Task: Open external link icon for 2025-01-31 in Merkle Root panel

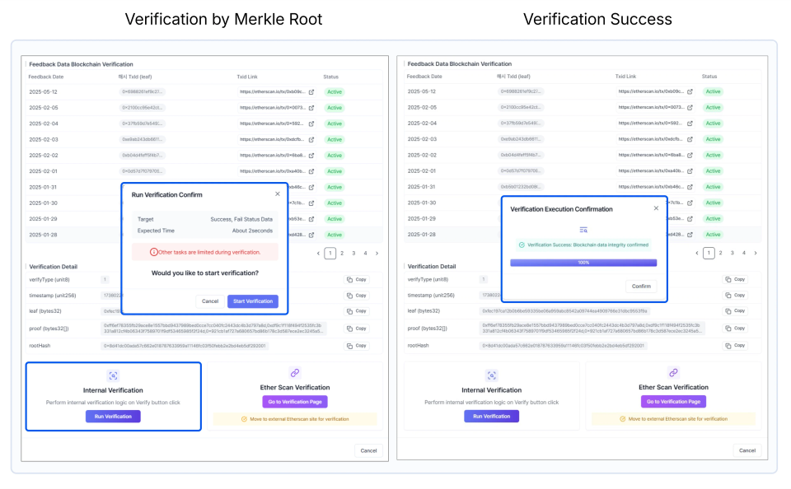Action: [311, 187]
